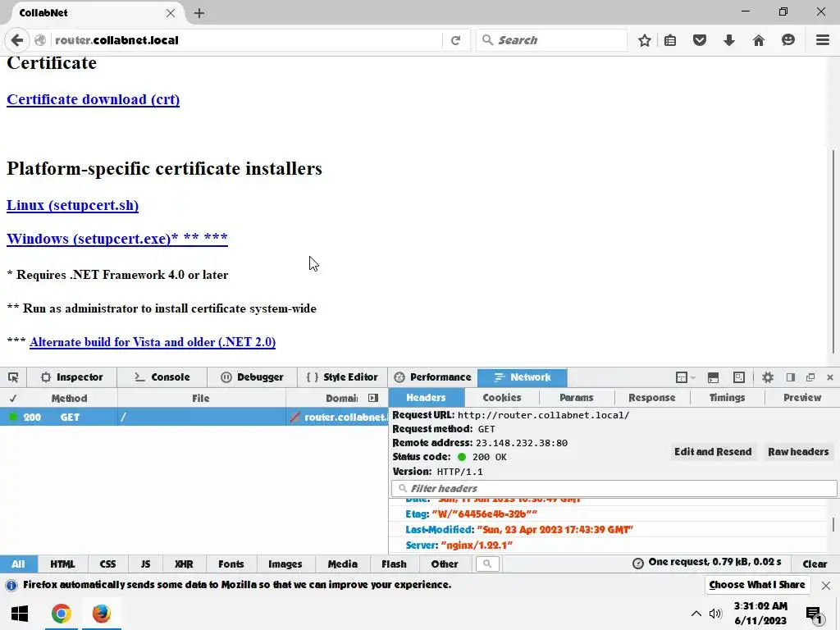
Task: Open Alternate build for Vista link
Action: (153, 342)
